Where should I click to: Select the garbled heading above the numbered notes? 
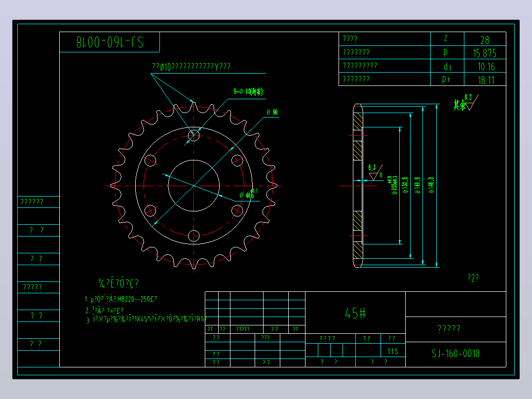click(118, 283)
